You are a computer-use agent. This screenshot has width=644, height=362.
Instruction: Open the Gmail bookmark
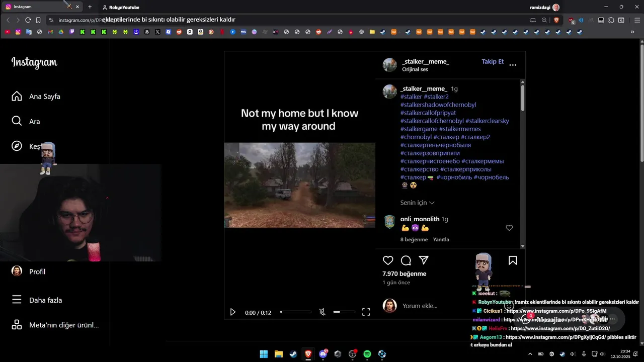click(x=50, y=32)
